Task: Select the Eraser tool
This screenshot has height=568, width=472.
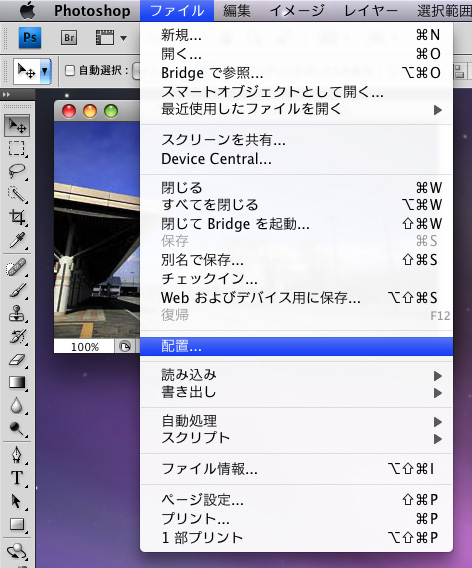Action: (x=17, y=359)
